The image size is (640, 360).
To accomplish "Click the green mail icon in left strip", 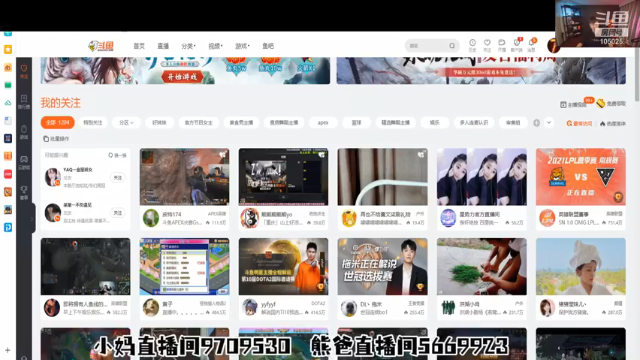I will [8, 85].
